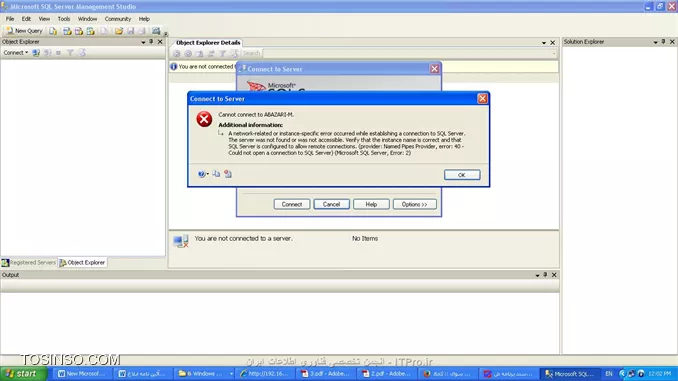678x381 pixels.
Task: Click the filter icon in Details toolbar
Action: pyautogui.click(x=223, y=54)
